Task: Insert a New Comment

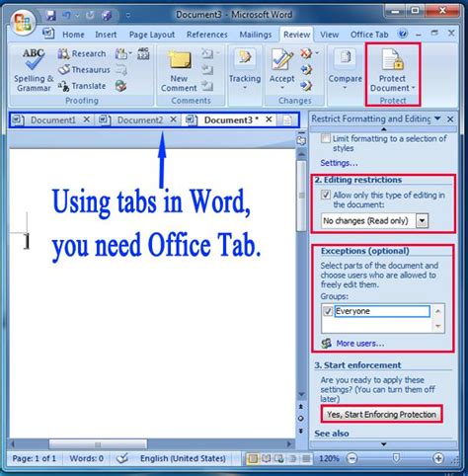Action: point(179,70)
